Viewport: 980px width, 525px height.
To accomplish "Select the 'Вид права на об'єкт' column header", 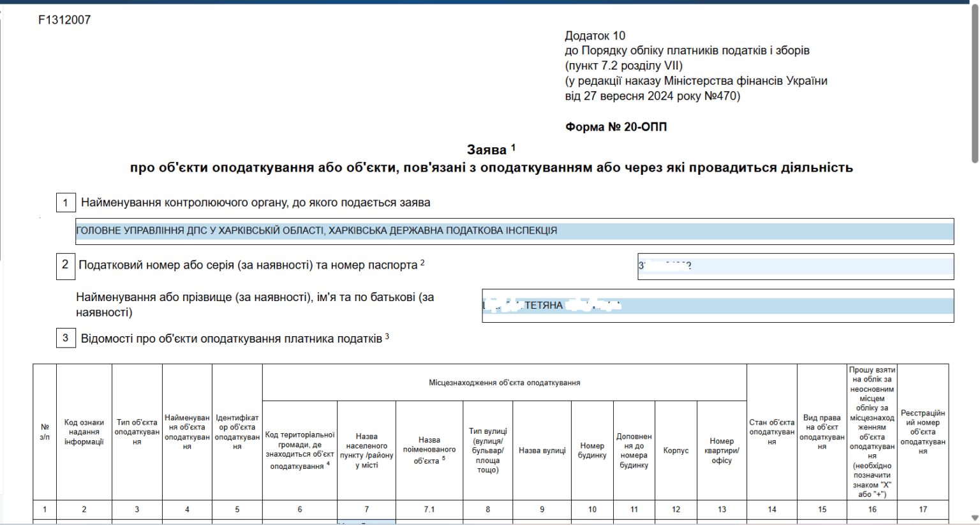I will point(822,432).
